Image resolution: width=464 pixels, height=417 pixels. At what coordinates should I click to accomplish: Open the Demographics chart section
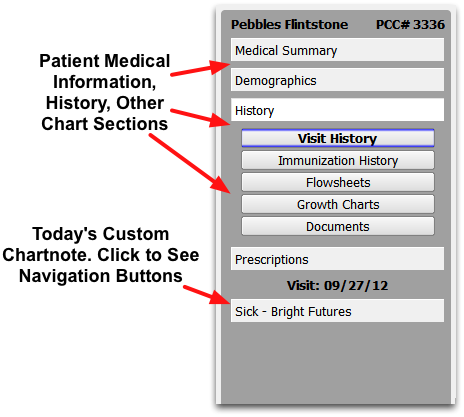337,80
